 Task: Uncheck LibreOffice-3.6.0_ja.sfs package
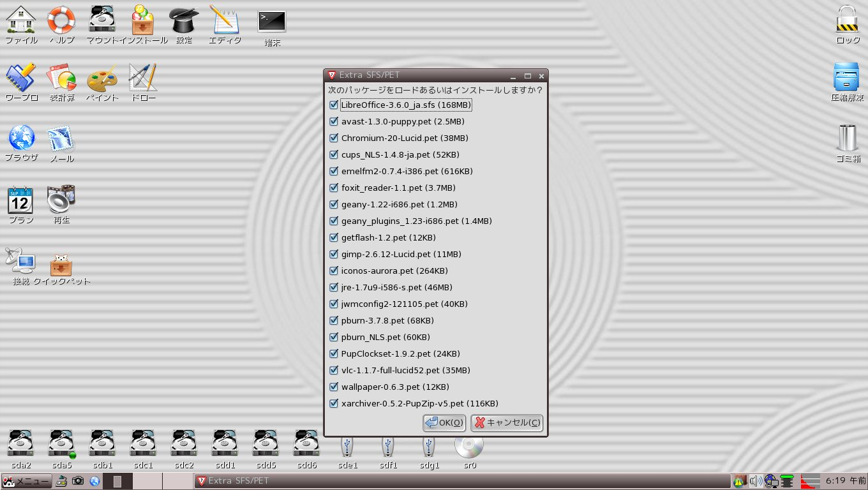point(334,105)
